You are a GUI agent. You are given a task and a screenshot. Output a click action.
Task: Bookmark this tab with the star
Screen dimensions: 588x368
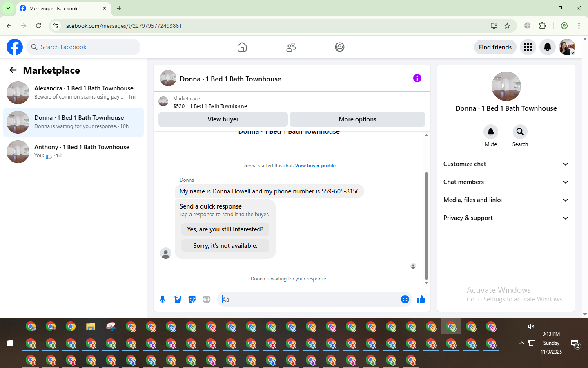pos(507,26)
